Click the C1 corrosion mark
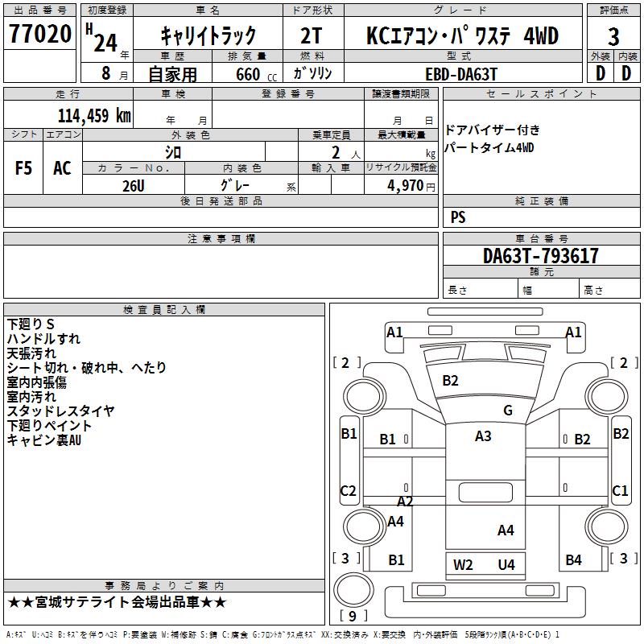Screen dimensions: 644x644 tap(620, 490)
